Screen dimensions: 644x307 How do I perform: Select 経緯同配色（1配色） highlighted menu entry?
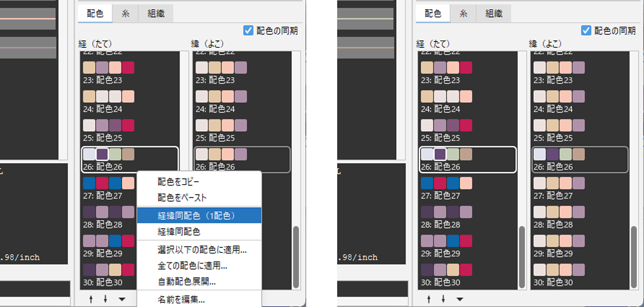click(x=196, y=215)
